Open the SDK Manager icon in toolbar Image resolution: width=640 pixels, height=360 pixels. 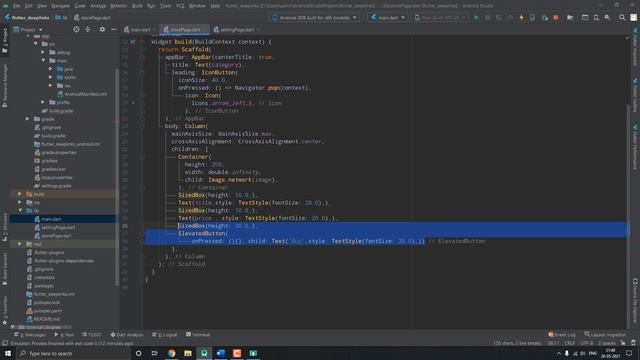click(x=608, y=18)
